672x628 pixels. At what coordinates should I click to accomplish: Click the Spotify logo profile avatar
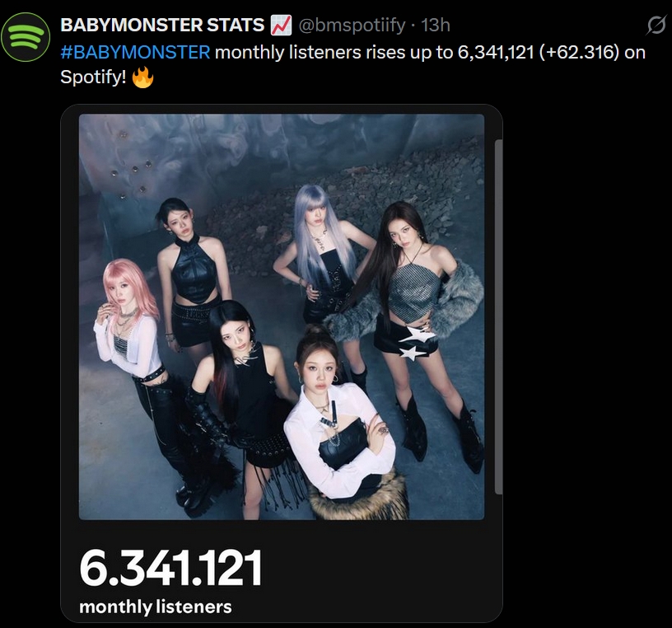point(26,36)
